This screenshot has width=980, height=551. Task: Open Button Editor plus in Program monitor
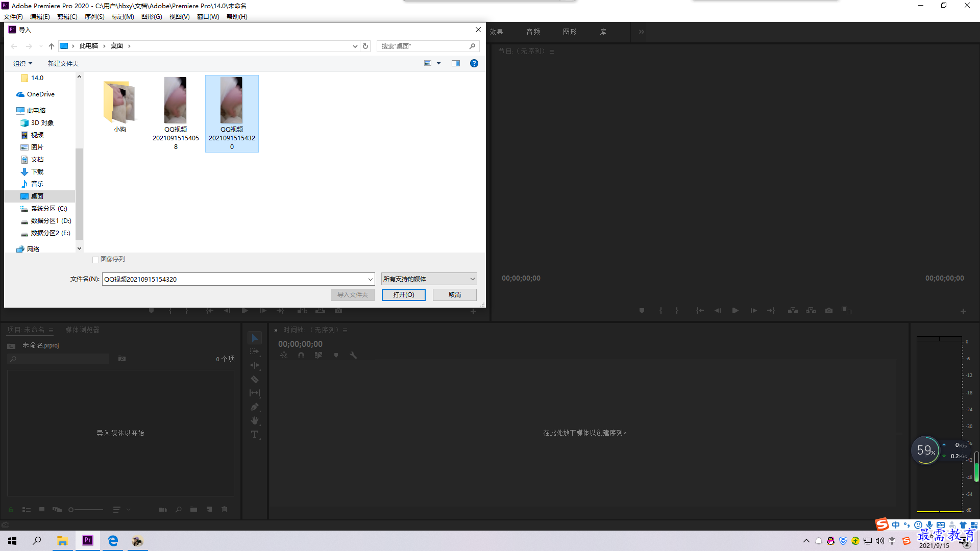click(963, 311)
